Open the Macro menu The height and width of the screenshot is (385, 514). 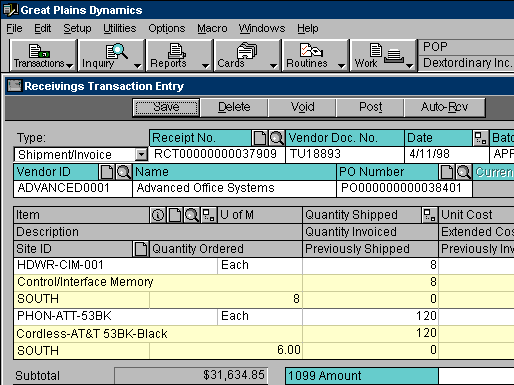click(212, 29)
